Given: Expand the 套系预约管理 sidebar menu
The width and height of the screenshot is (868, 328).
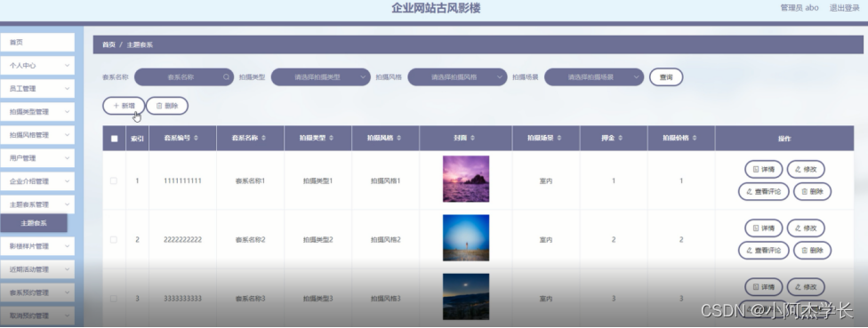Looking at the screenshot, I should pyautogui.click(x=37, y=292).
